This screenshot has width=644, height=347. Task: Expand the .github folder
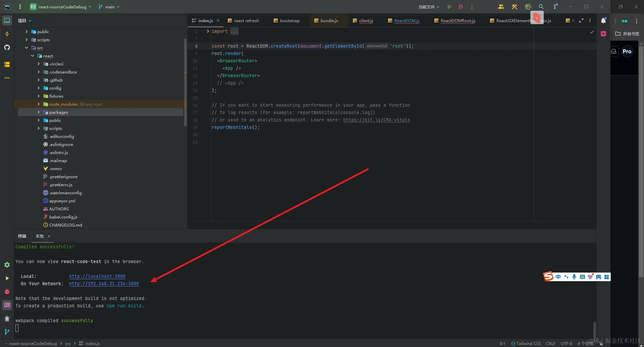click(39, 80)
